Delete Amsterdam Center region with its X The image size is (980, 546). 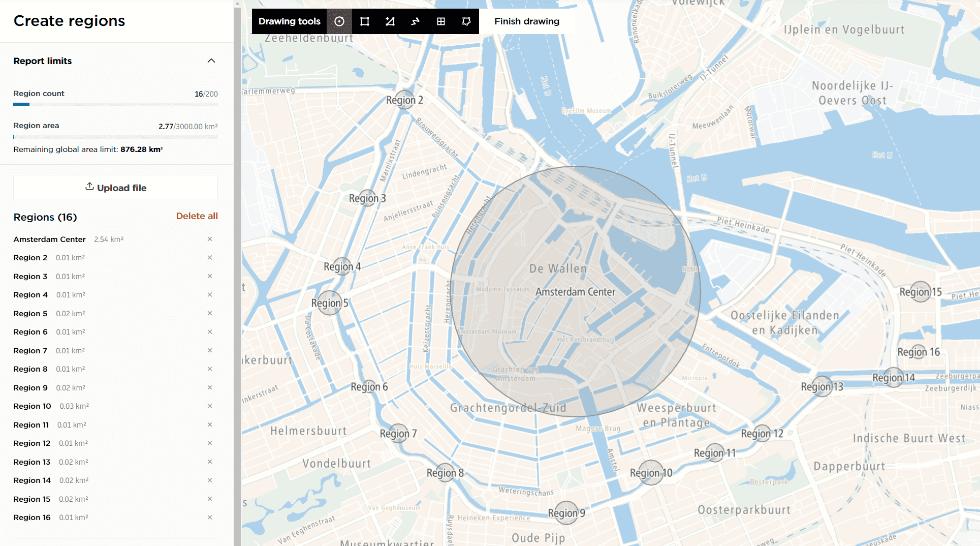point(210,239)
